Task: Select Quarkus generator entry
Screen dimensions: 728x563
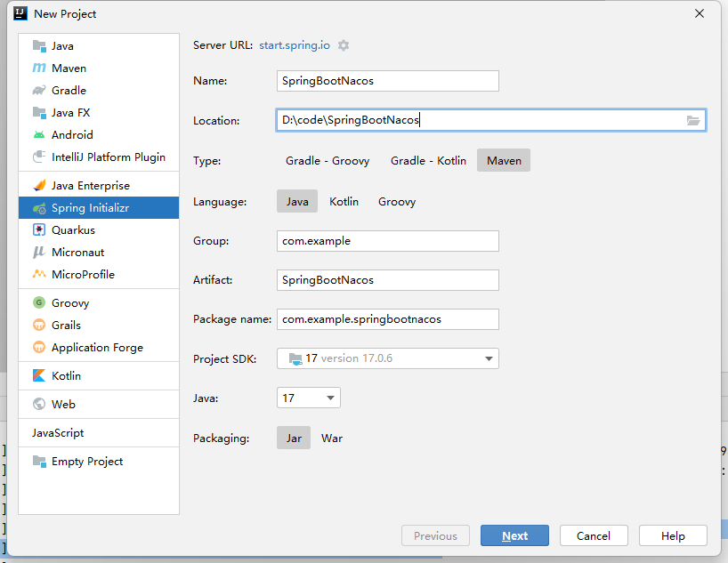Action: pyautogui.click(x=99, y=230)
